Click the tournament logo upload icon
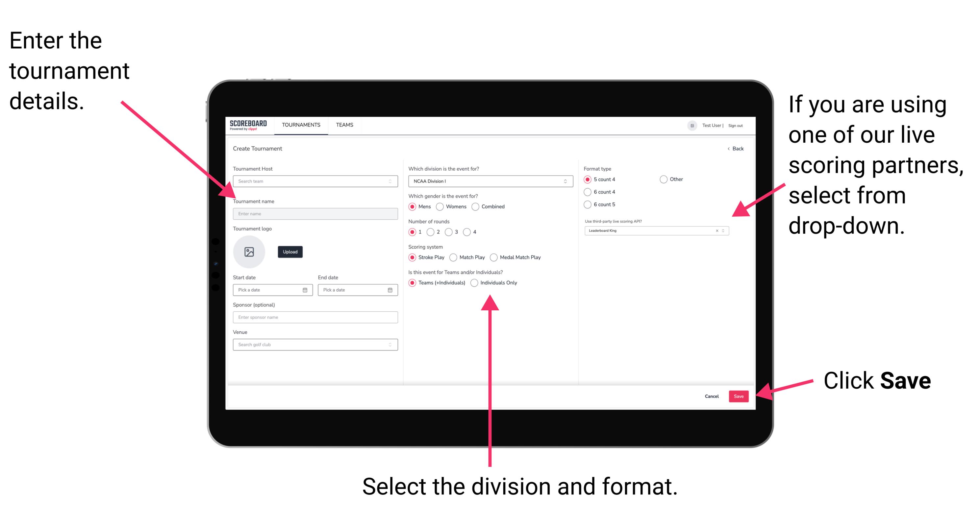 tap(250, 251)
